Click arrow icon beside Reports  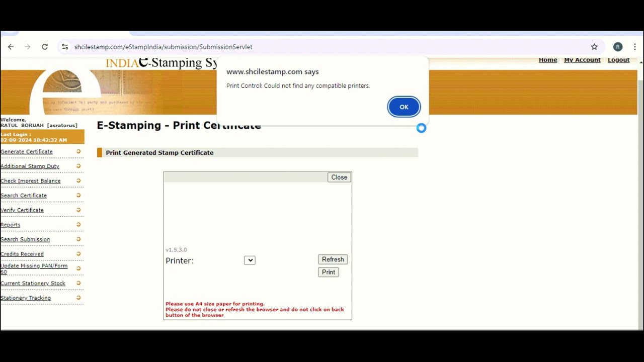coord(78,224)
